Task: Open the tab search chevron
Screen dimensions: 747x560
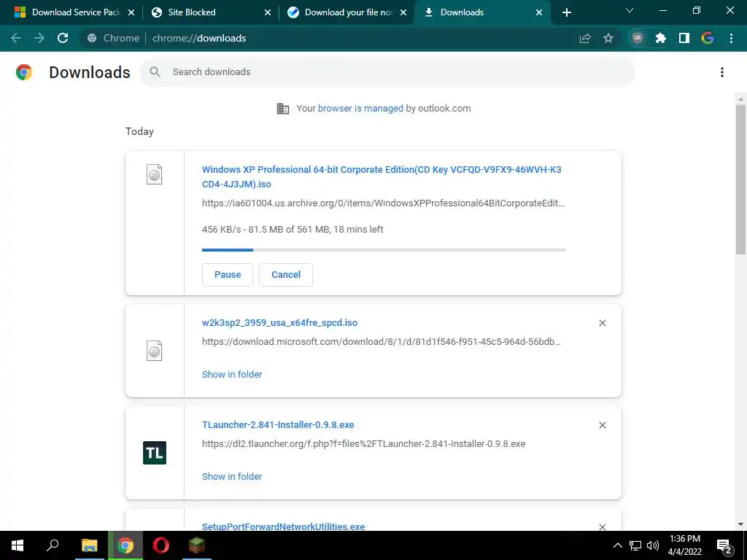Action: 630,10
